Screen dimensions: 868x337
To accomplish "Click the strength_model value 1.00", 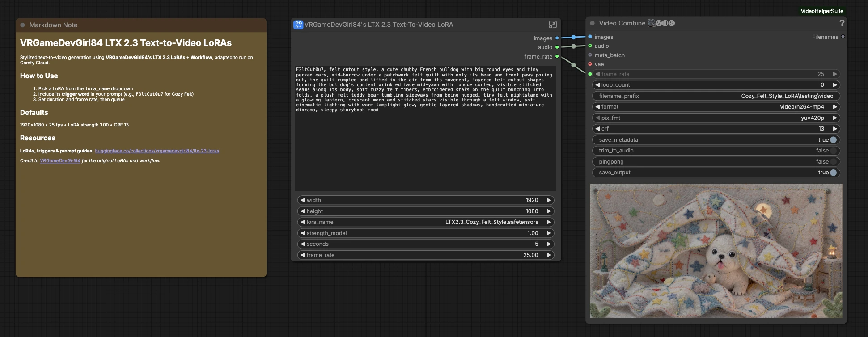I will point(533,233).
